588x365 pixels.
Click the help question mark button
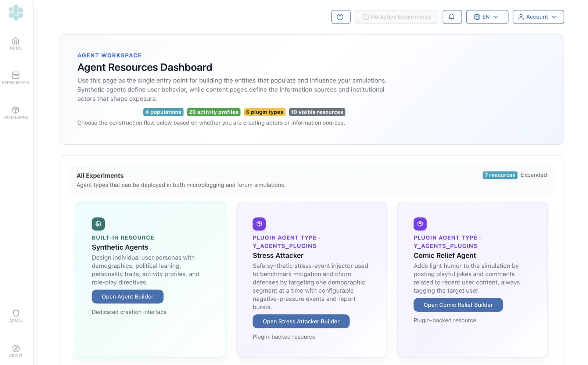click(341, 17)
